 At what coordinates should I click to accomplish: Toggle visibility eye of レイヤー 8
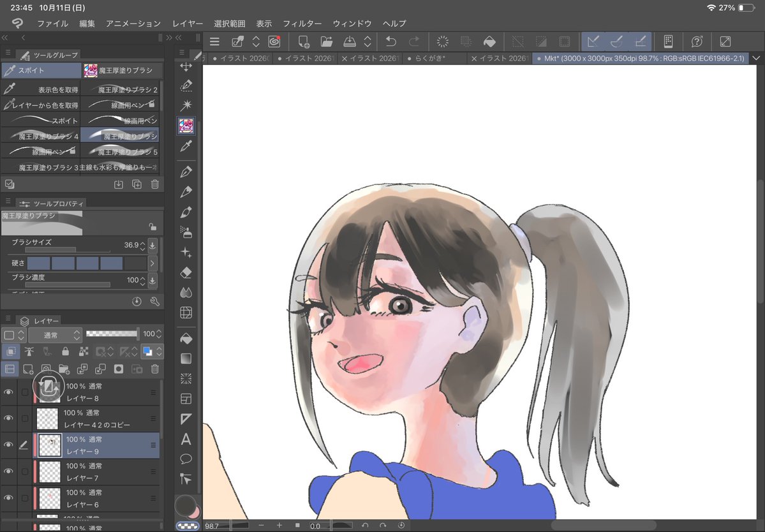(x=8, y=392)
